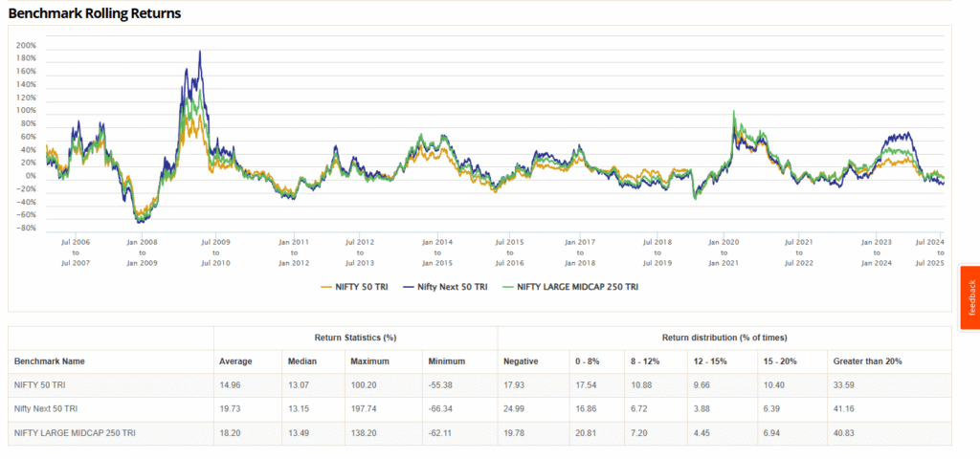Click the Jan 2008 to Jan 2009 axis label
Viewport: 980px width, 459px height.
(x=142, y=251)
